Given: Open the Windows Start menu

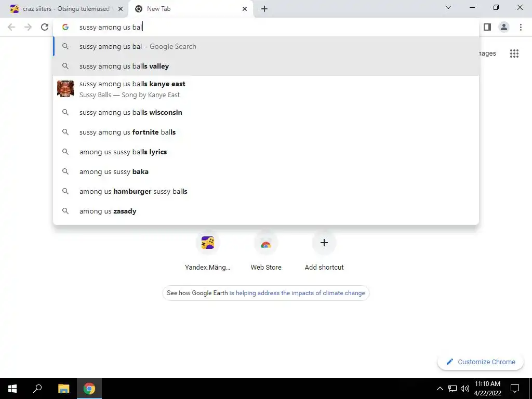Looking at the screenshot, I should [x=12, y=389].
